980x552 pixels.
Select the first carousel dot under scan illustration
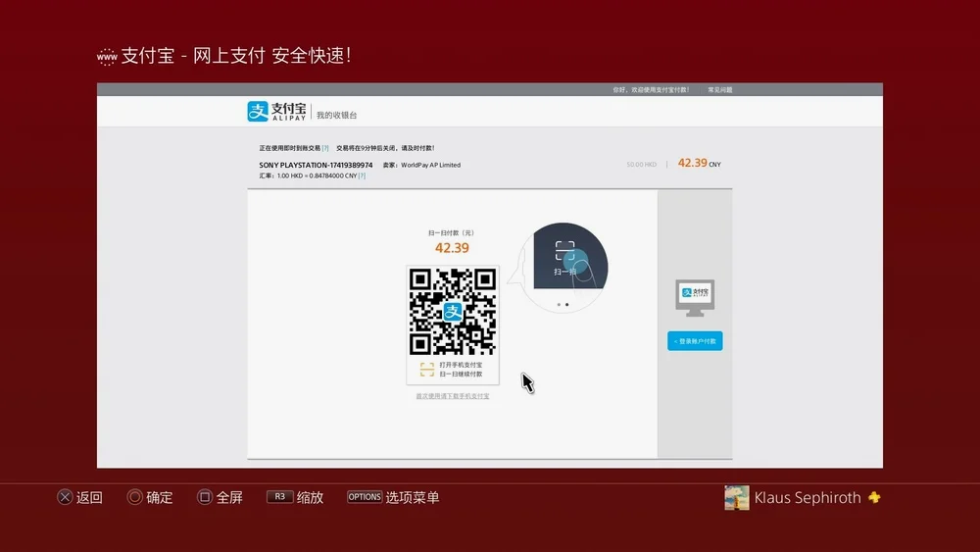coord(559,305)
